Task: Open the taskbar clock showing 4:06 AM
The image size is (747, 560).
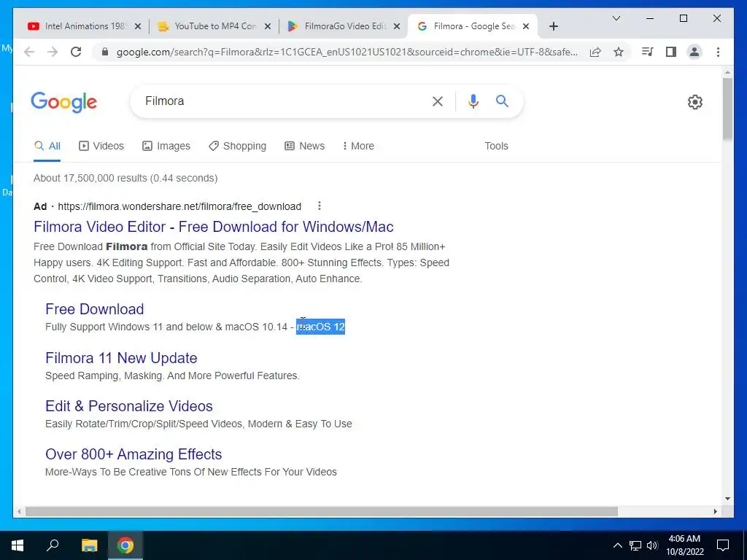Action: click(x=684, y=545)
